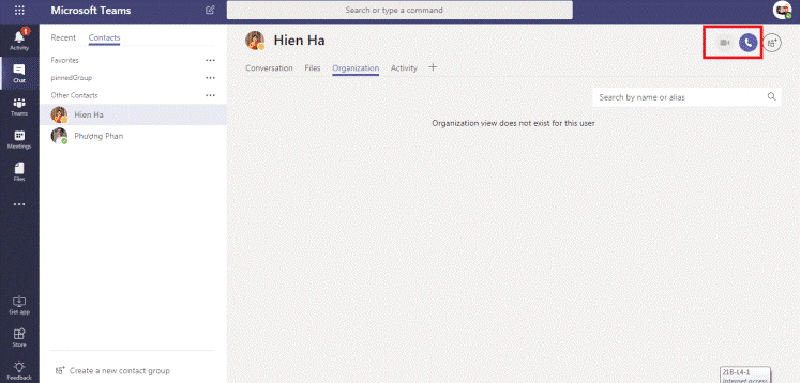Open more options for pinnedGroup
The width and height of the screenshot is (800, 383).
click(x=210, y=78)
